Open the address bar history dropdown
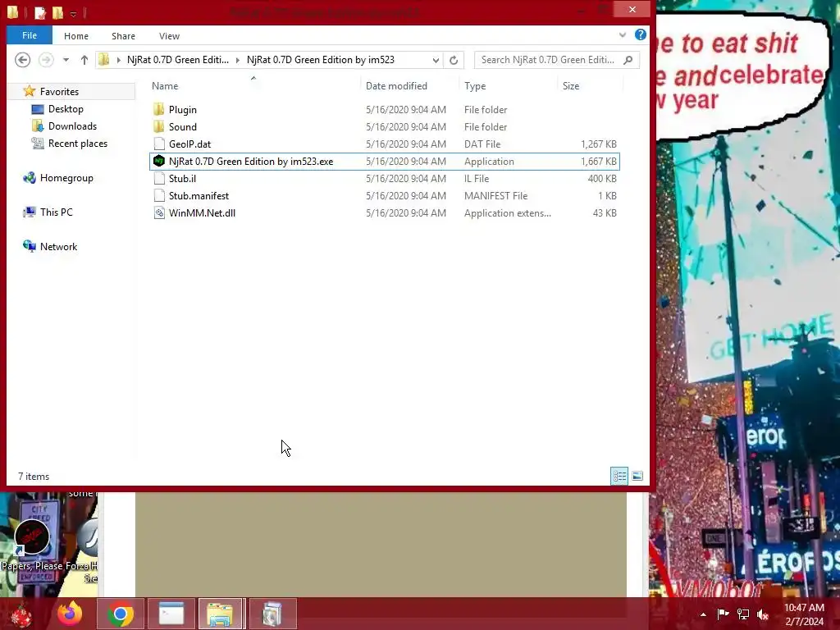 [x=436, y=60]
